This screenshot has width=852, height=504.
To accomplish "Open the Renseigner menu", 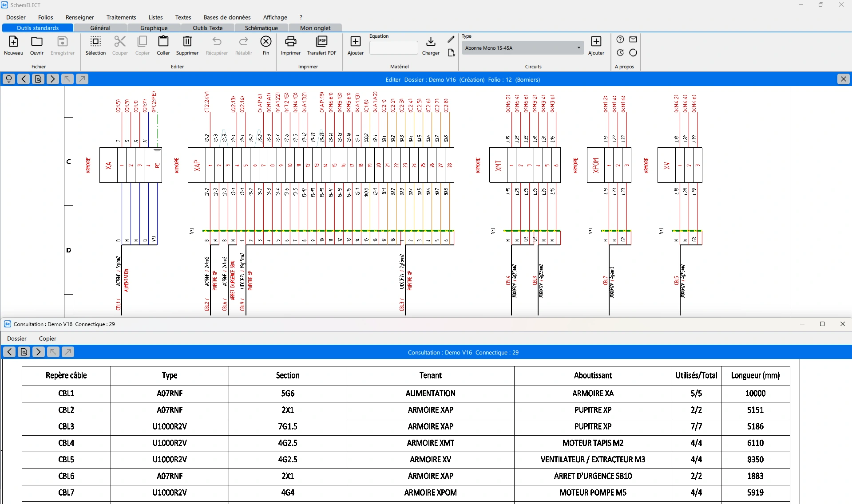I will [80, 17].
